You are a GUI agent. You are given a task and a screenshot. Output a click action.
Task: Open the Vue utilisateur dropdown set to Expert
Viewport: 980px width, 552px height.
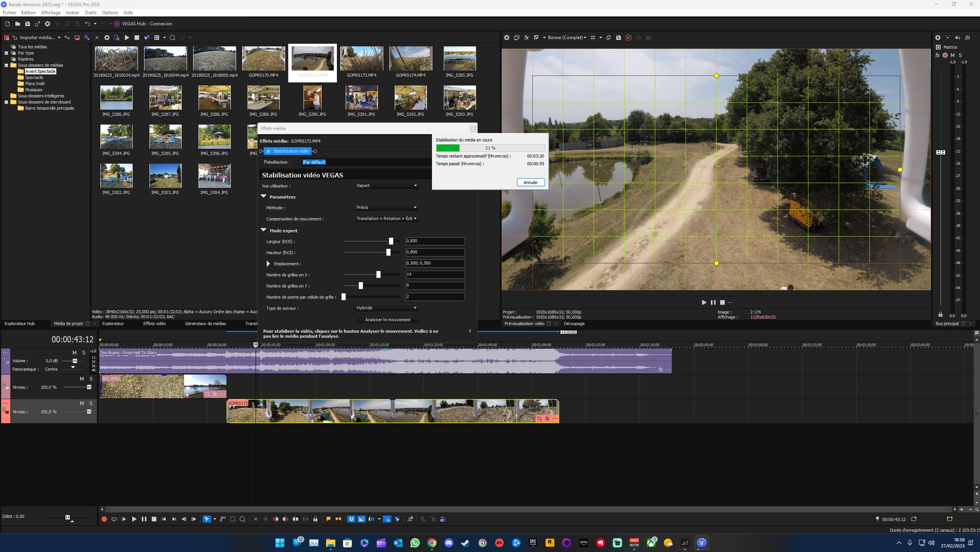click(x=387, y=186)
